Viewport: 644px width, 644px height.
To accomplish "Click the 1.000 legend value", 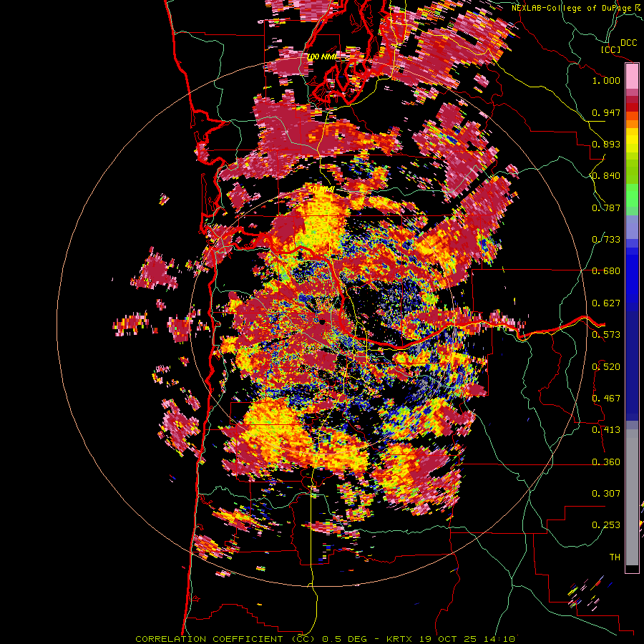I will point(606,80).
